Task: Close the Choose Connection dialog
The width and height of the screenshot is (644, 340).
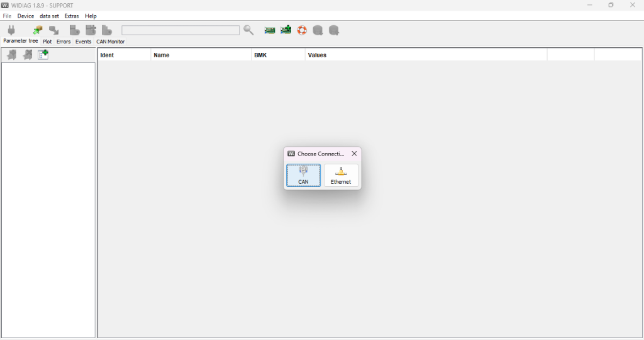Action: pos(354,154)
